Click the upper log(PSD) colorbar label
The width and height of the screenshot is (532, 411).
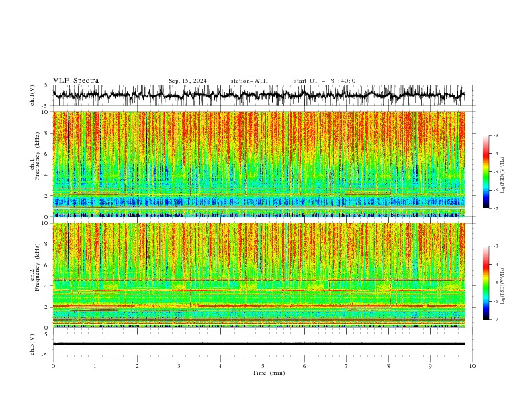[x=503, y=175]
